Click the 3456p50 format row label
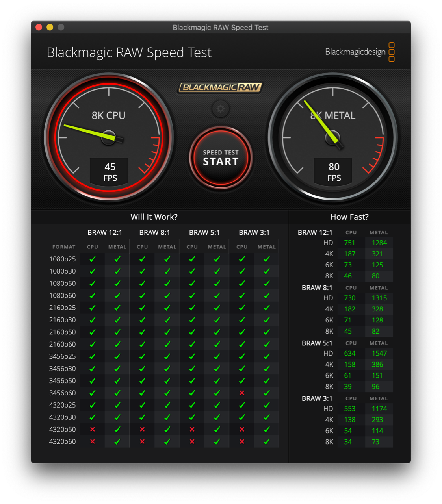This screenshot has width=442, height=504. (x=62, y=381)
